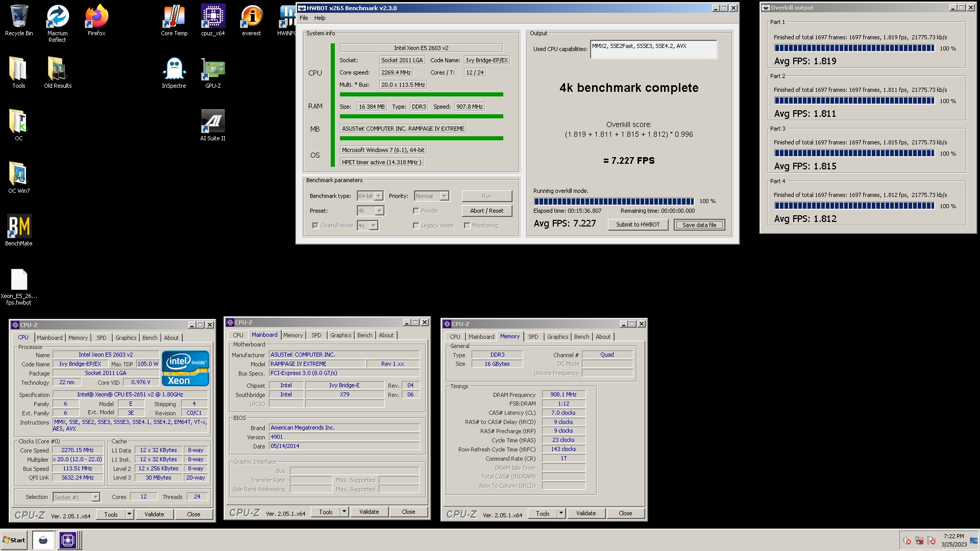Open the tray clock at 7:22 PM
Image resolution: width=980 pixels, height=551 pixels.
click(953, 540)
